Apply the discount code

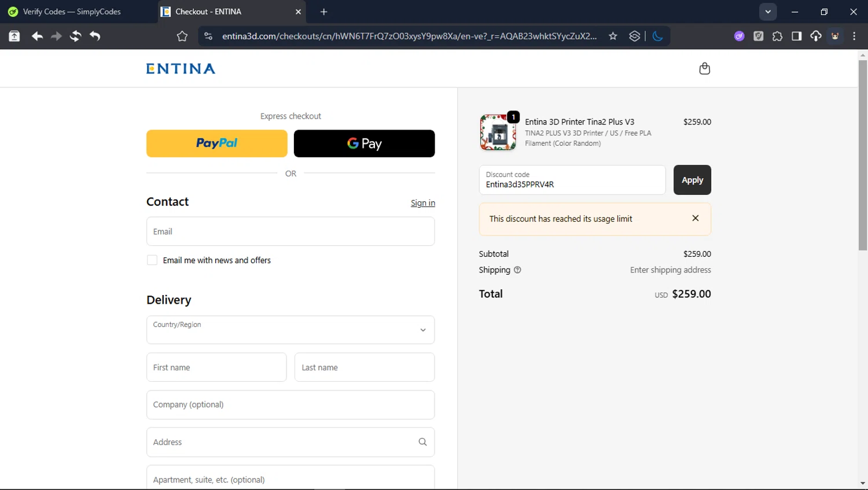point(692,180)
